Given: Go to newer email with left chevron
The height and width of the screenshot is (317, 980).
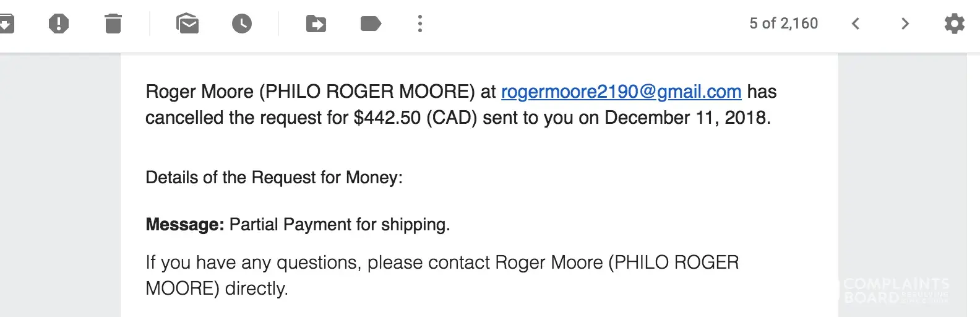Looking at the screenshot, I should [x=856, y=24].
